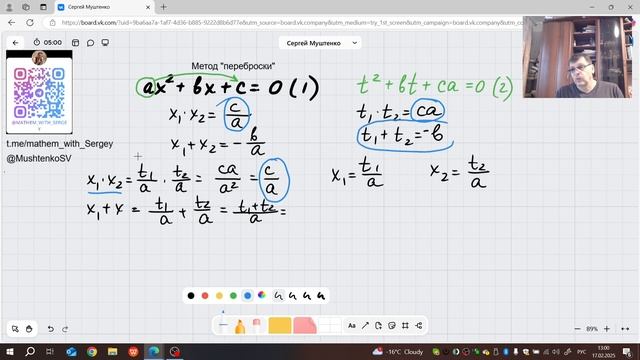The width and height of the screenshot is (640, 360).
Task: Select the orange highlighter marker tool
Action: (240, 326)
